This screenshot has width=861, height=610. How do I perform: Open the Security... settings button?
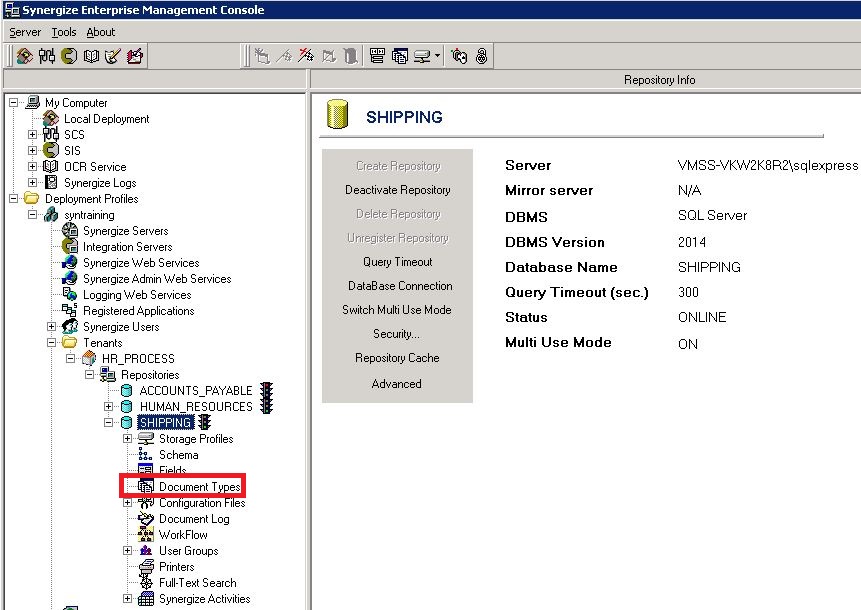(396, 334)
